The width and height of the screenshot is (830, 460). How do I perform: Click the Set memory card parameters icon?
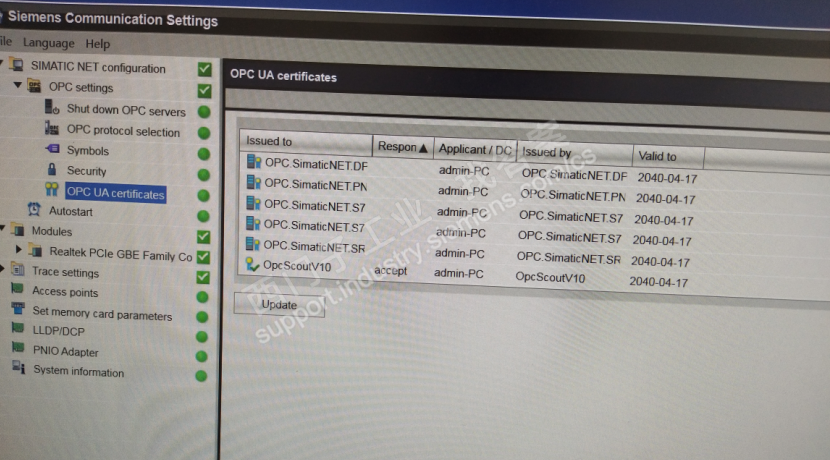tap(18, 308)
